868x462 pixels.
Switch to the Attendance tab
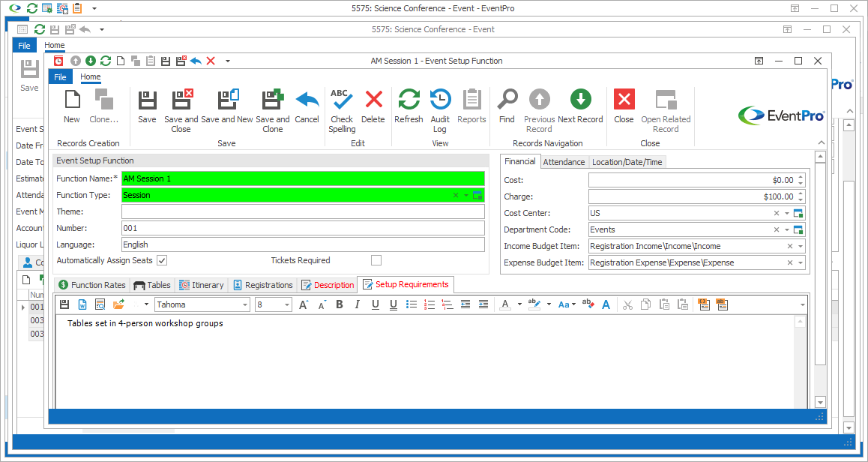pos(564,162)
